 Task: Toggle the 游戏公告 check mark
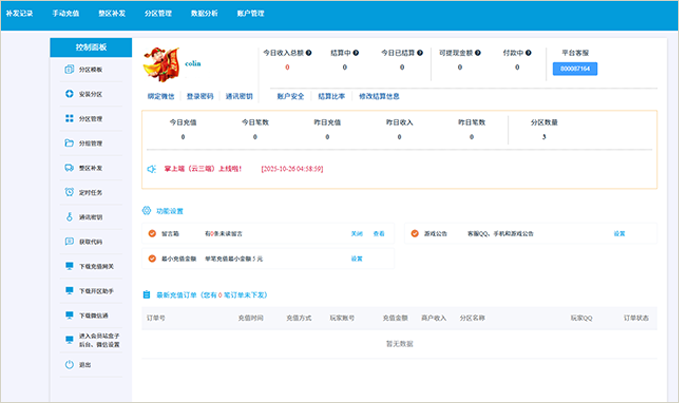coord(415,234)
